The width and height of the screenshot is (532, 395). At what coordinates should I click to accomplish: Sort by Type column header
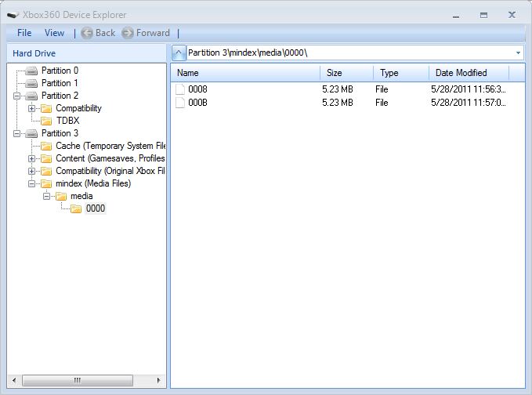[x=401, y=73]
